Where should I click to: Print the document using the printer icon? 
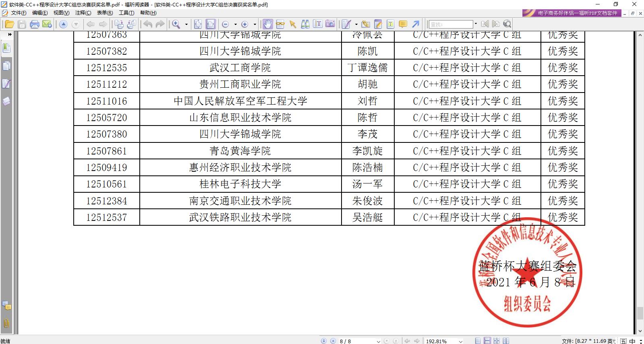click(35, 24)
